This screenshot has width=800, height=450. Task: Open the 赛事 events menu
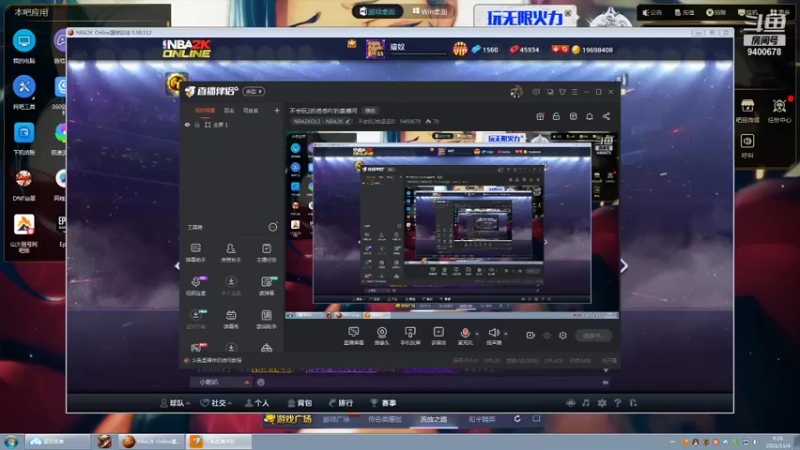pos(384,403)
